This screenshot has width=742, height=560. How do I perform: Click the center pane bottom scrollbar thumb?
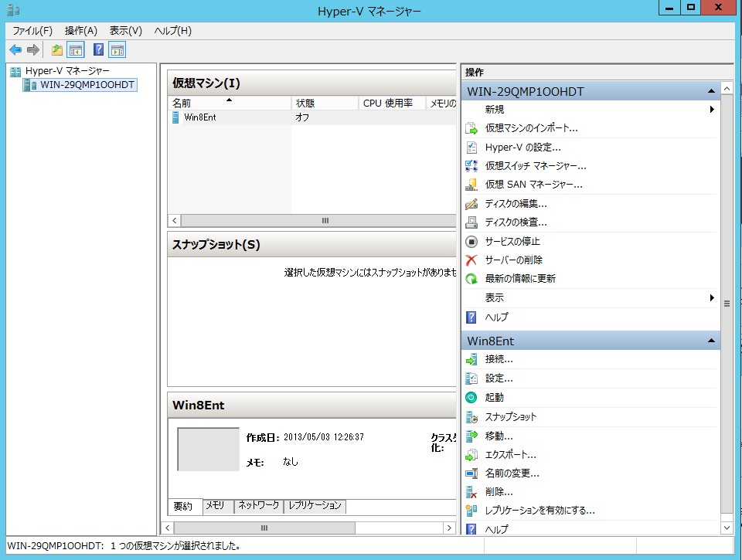(264, 528)
